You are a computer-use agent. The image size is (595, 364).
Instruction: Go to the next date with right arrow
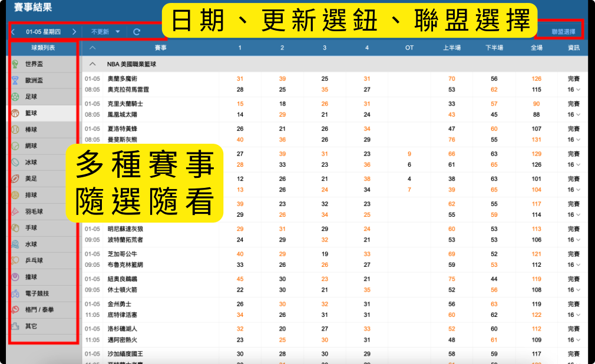(x=74, y=32)
